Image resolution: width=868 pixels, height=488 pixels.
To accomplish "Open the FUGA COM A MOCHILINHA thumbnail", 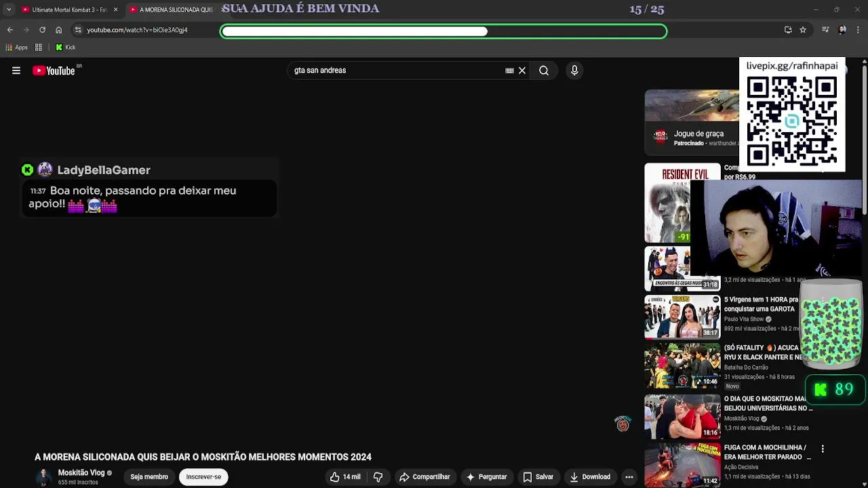I will [x=682, y=466].
